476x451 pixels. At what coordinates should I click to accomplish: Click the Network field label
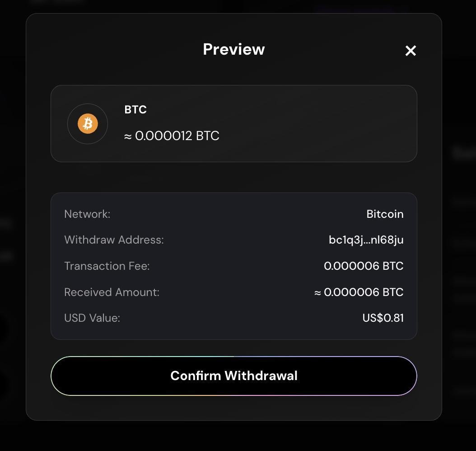point(87,214)
